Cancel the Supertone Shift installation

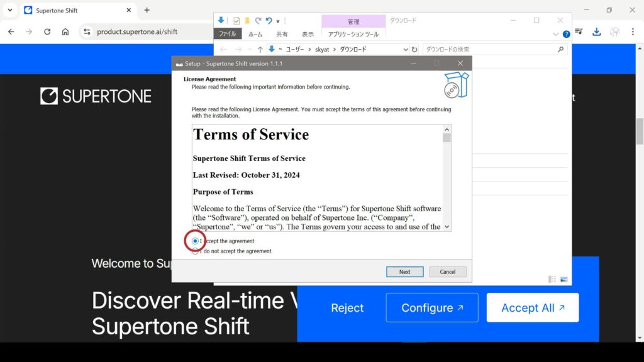click(x=447, y=272)
